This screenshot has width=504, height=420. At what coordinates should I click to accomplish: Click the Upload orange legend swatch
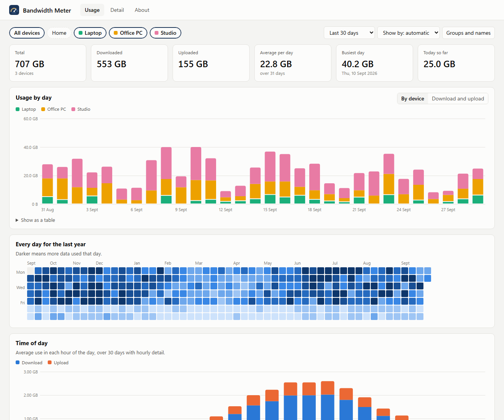pyautogui.click(x=50, y=362)
